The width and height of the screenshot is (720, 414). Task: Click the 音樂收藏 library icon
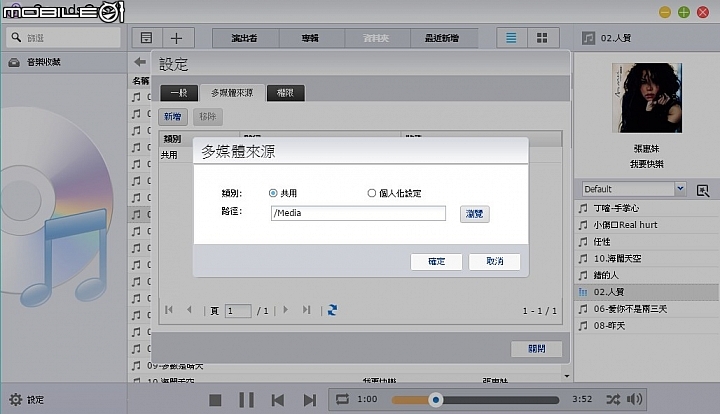[14, 62]
